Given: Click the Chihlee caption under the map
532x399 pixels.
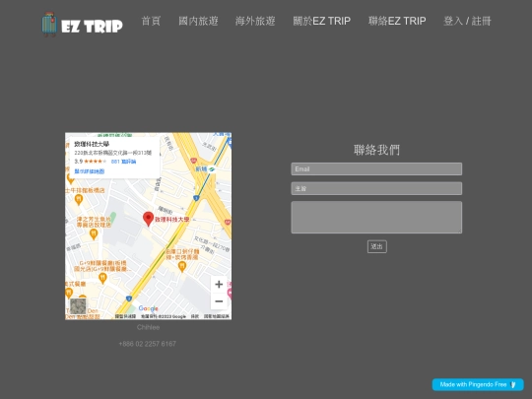Looking at the screenshot, I should pyautogui.click(x=148, y=327).
